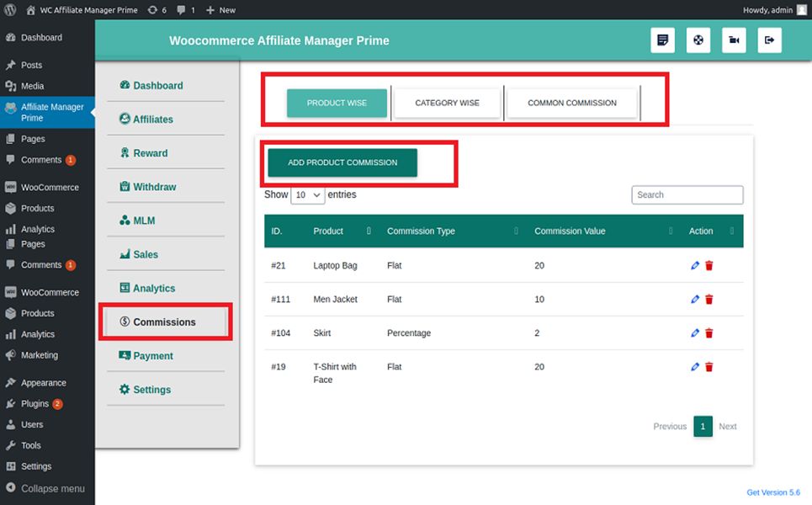
Task: Open the support lifebuoy icon
Action: point(698,40)
